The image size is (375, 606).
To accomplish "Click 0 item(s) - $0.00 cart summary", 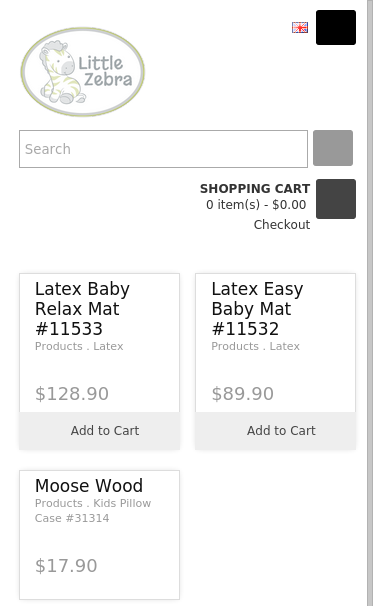I will [x=256, y=204].
